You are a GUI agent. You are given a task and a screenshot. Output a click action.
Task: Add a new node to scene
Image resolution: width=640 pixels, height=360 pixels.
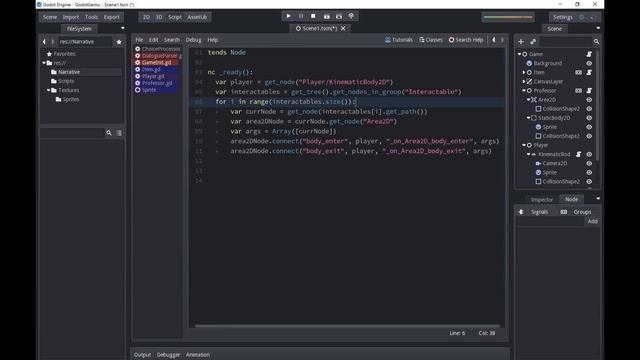coord(521,42)
